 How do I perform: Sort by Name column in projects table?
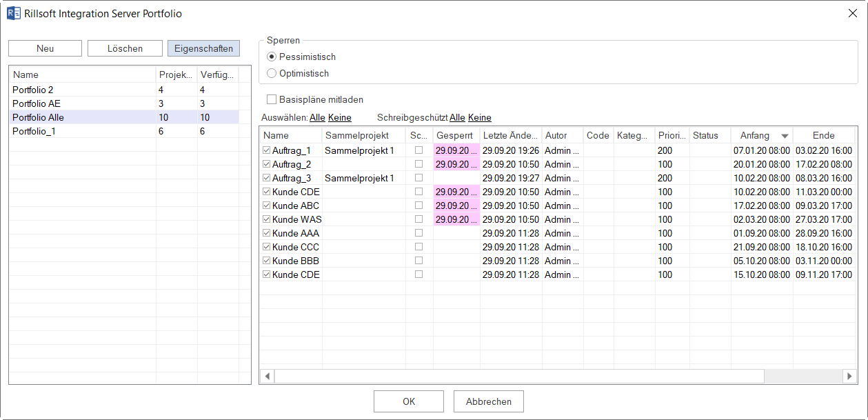[291, 135]
